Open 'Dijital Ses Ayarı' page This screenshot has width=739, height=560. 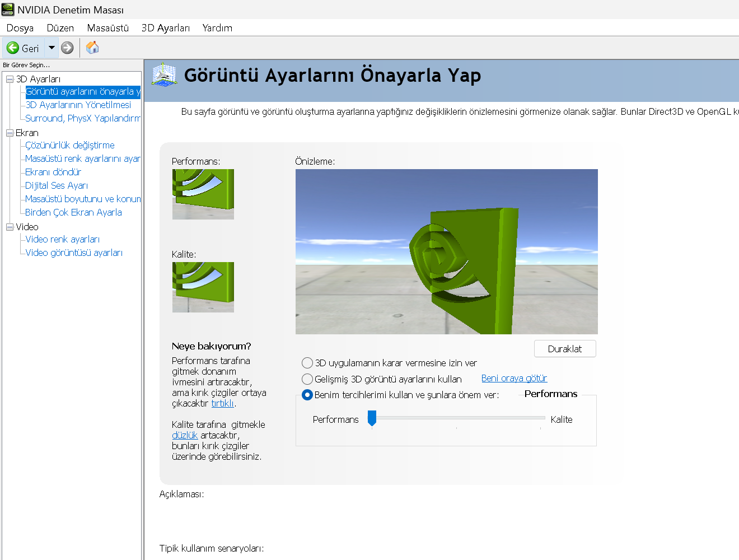coord(57,185)
